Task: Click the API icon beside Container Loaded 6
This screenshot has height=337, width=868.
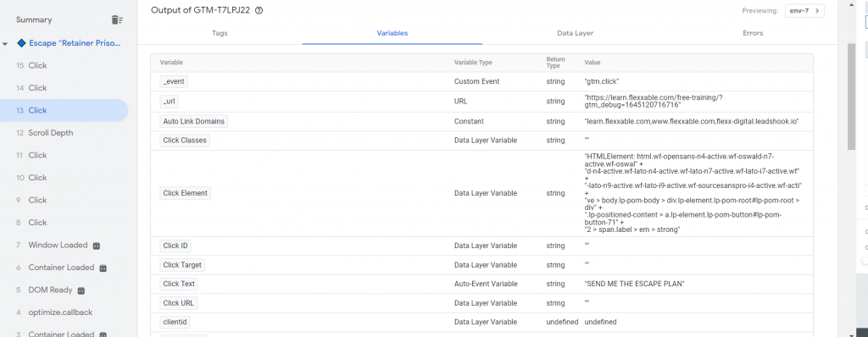Action: (x=103, y=268)
